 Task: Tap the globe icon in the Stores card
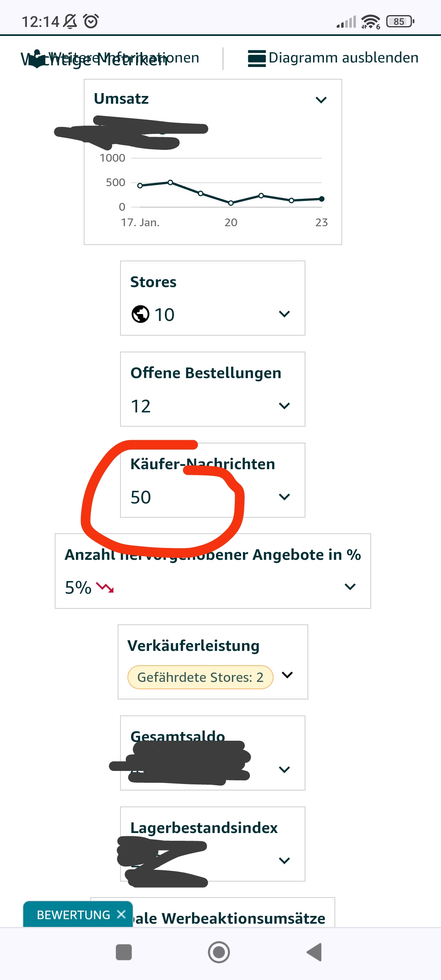tap(140, 314)
